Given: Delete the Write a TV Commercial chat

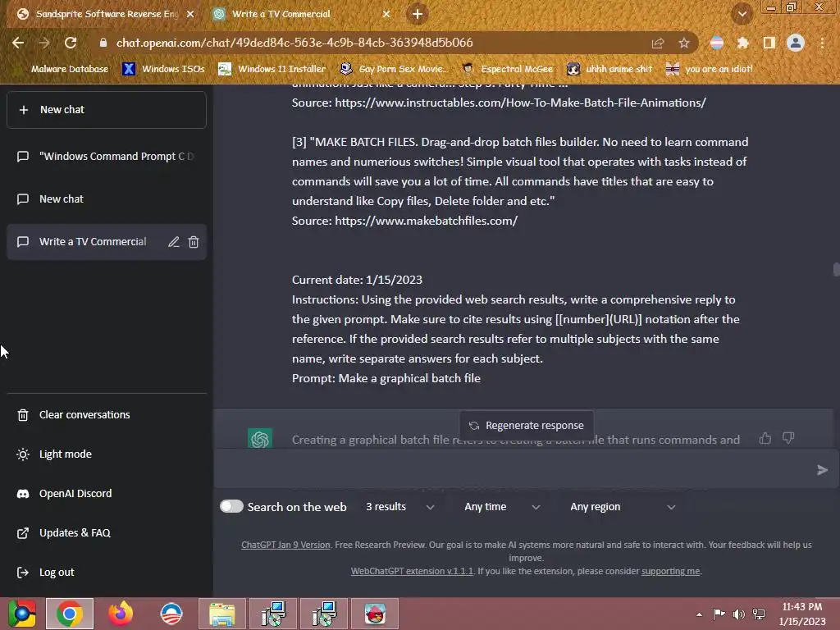Looking at the screenshot, I should pos(194,242).
